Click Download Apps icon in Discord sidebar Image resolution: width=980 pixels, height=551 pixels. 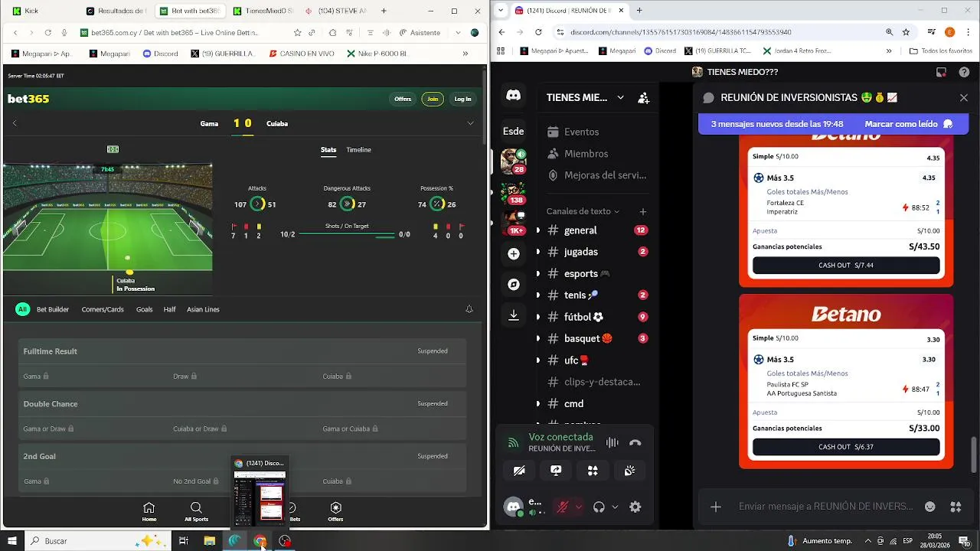(514, 315)
